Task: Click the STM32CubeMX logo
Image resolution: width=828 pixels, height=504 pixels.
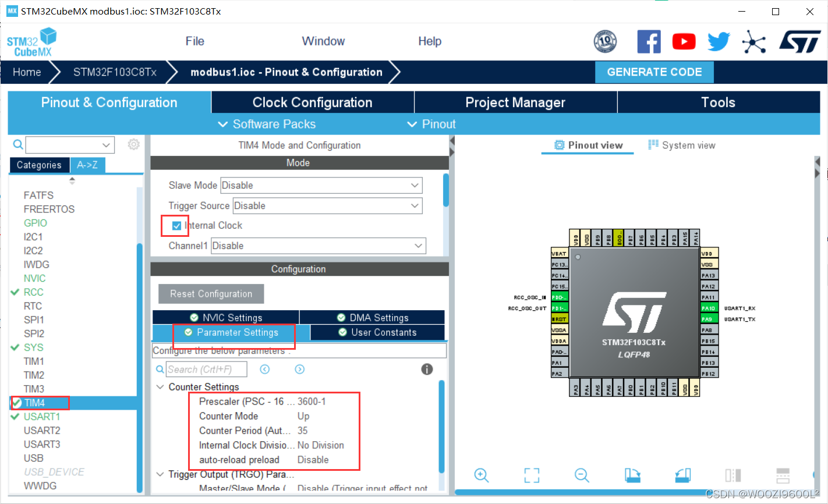Action: pos(32,42)
